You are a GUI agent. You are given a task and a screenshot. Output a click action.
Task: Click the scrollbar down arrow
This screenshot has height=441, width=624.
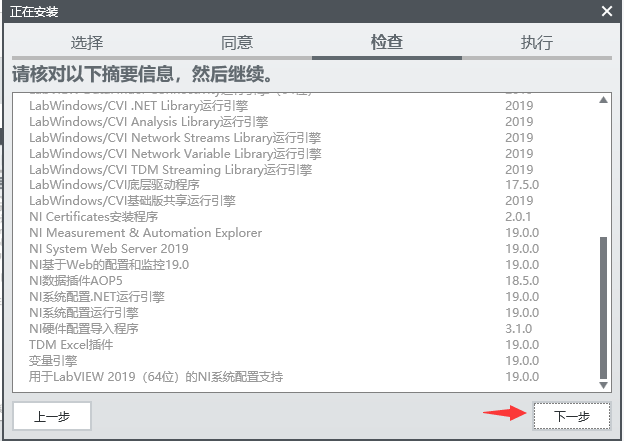coord(603,385)
